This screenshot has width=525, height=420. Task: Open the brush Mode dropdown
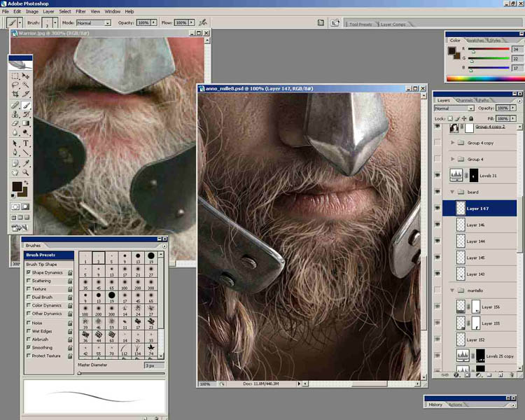tap(93, 22)
